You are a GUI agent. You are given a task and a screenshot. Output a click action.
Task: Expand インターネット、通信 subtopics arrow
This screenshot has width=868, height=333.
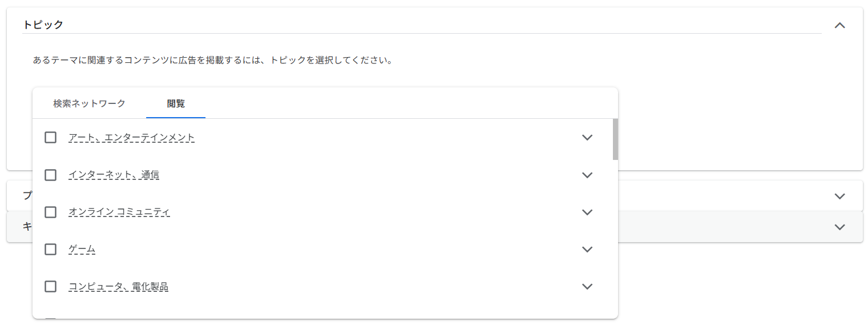[587, 175]
